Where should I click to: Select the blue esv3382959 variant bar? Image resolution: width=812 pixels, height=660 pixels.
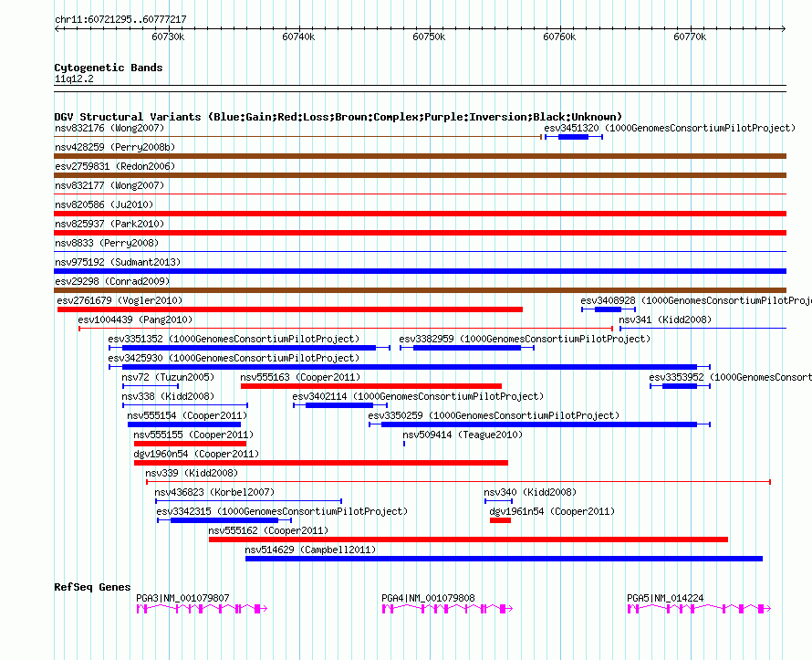[467, 348]
